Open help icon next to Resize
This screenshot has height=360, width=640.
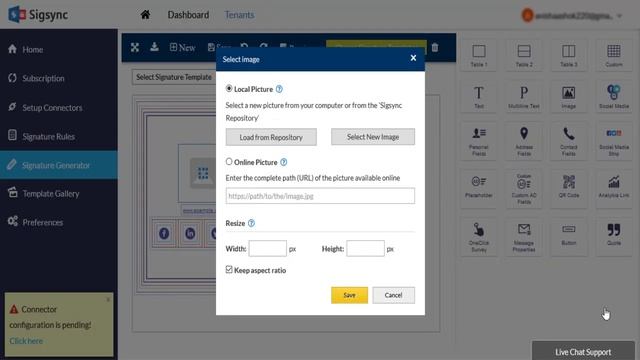click(x=251, y=223)
